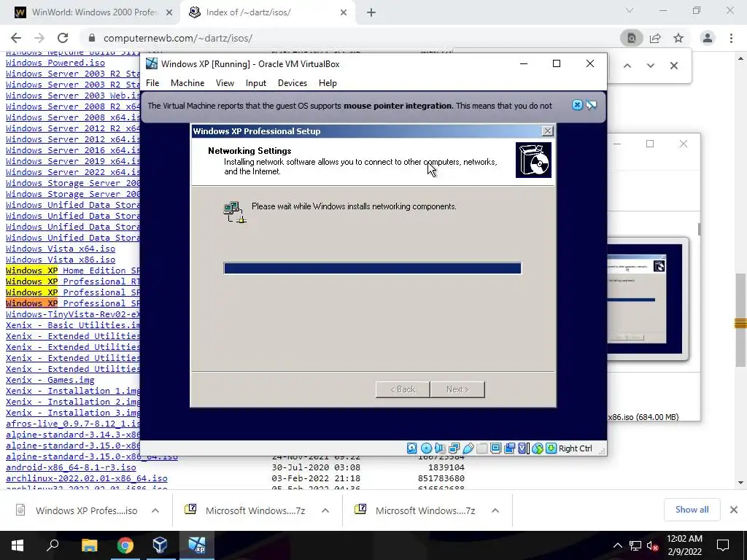
Task: Go to previous find result with up arrow
Action: (627, 66)
